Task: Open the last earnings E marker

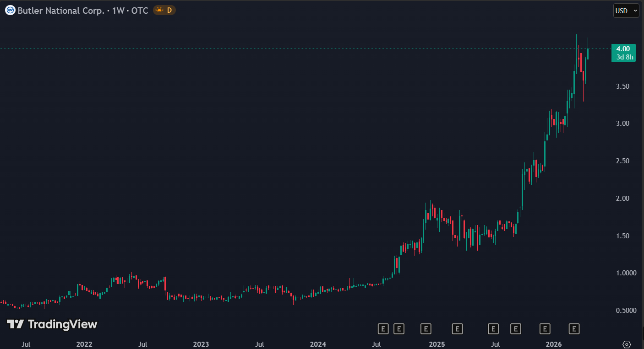Action: [x=574, y=328]
